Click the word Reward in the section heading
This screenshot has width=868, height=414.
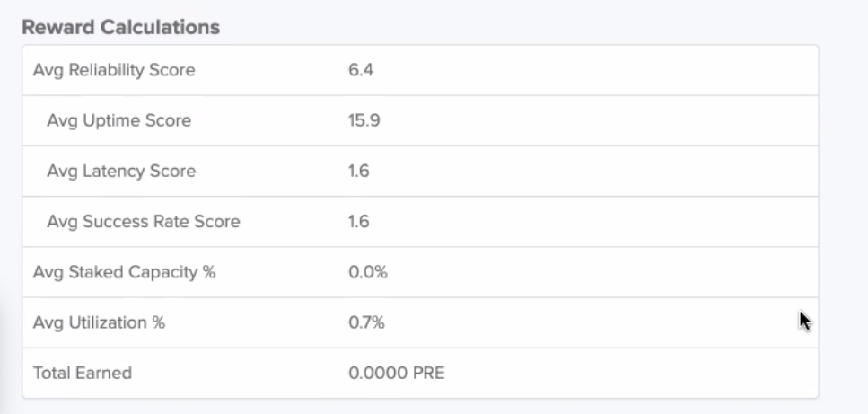(x=53, y=27)
